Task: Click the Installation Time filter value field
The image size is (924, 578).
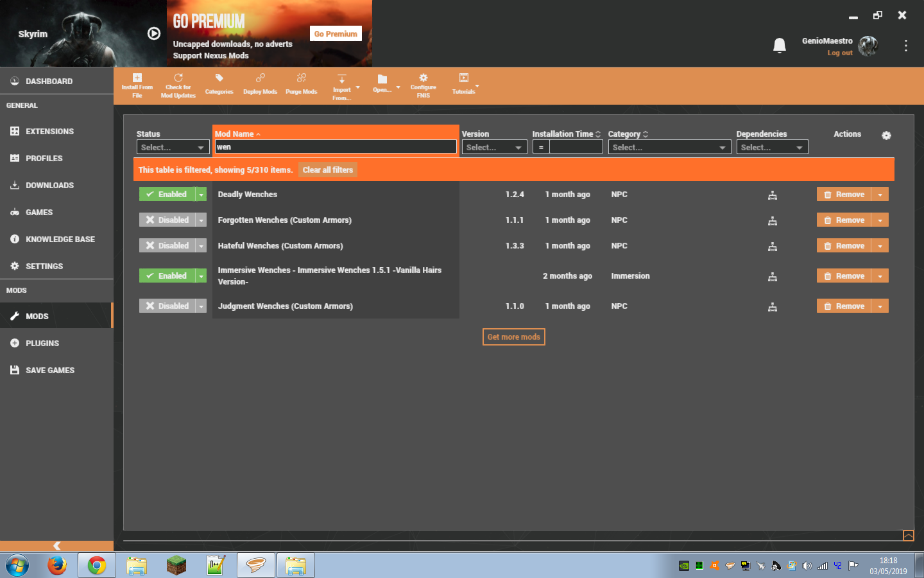Action: click(576, 147)
